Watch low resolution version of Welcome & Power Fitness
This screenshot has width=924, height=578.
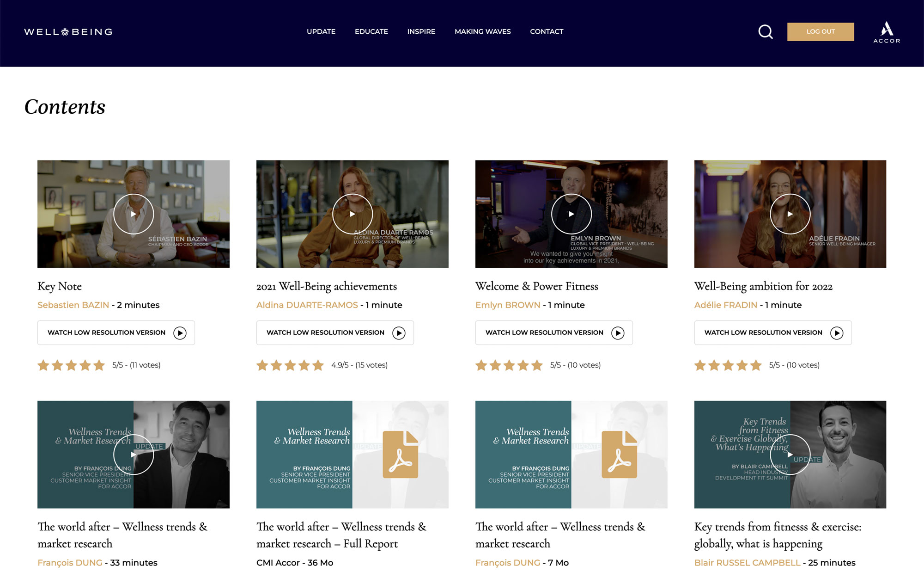pos(554,332)
